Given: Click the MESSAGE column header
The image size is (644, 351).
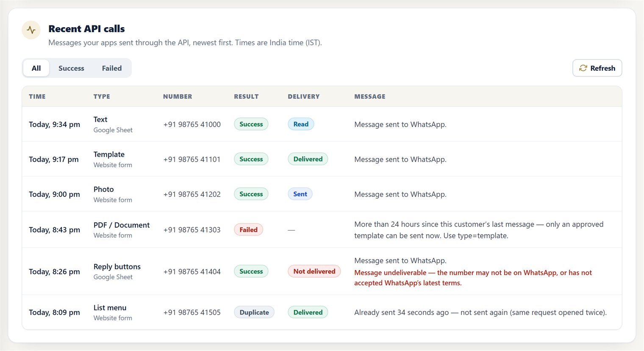Looking at the screenshot, I should click(x=370, y=97).
